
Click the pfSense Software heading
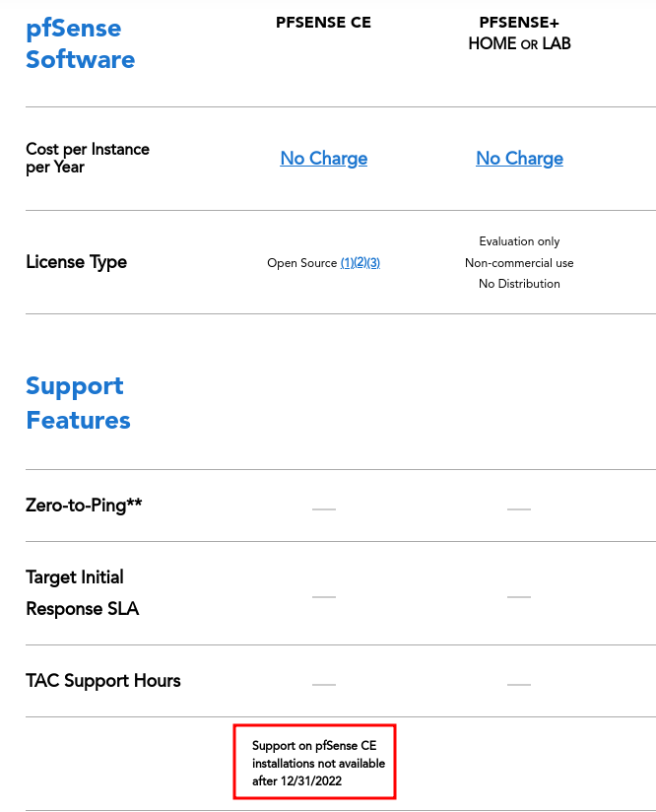(x=80, y=44)
